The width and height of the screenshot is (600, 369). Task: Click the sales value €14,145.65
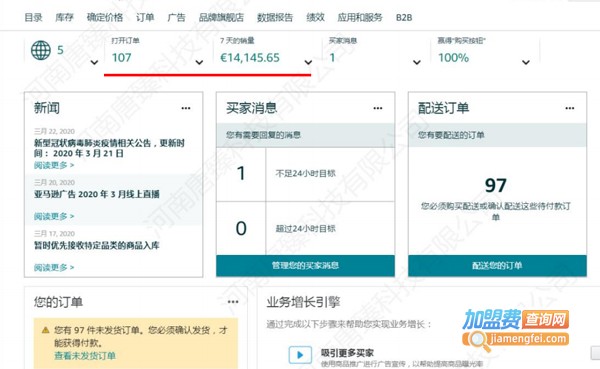[x=250, y=58]
